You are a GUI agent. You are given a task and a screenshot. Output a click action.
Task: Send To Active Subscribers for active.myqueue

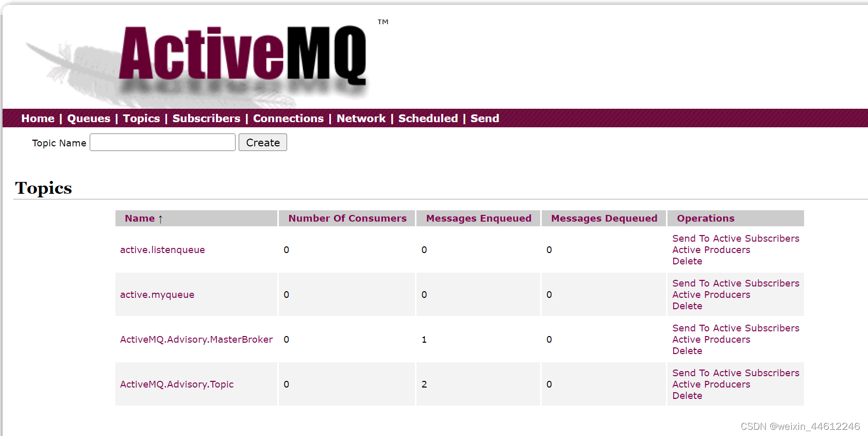click(x=736, y=283)
